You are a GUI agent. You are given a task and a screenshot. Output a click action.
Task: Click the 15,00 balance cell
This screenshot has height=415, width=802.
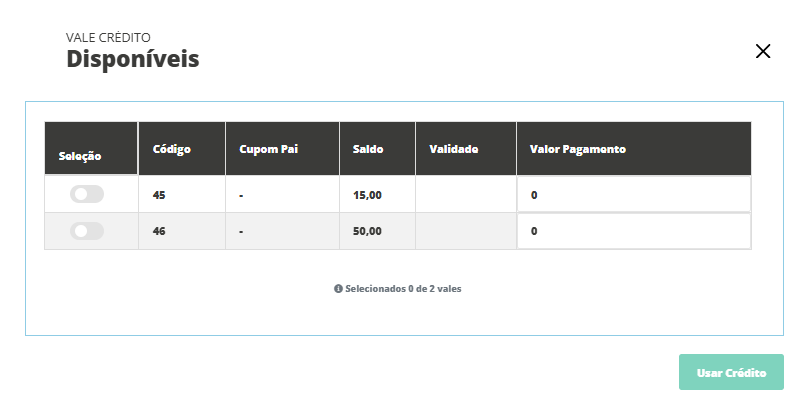368,195
